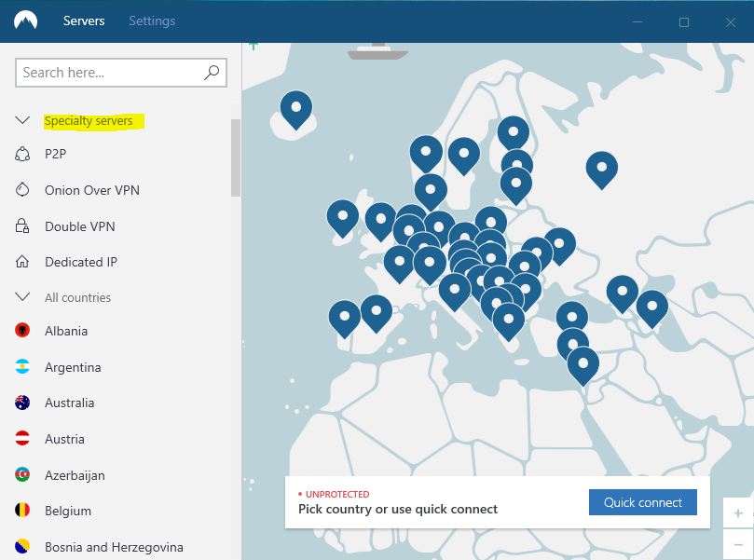754x560 pixels.
Task: Click the Albania flag icon
Action: tap(22, 330)
